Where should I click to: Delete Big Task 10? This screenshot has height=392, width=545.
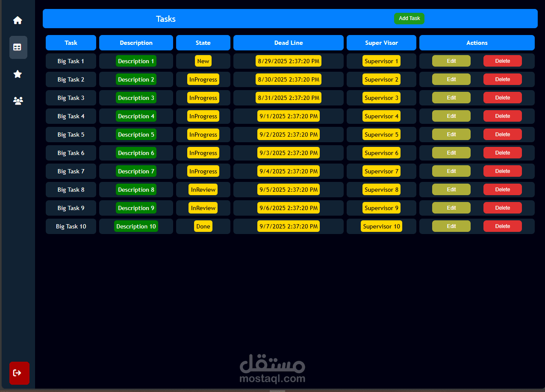coord(503,226)
